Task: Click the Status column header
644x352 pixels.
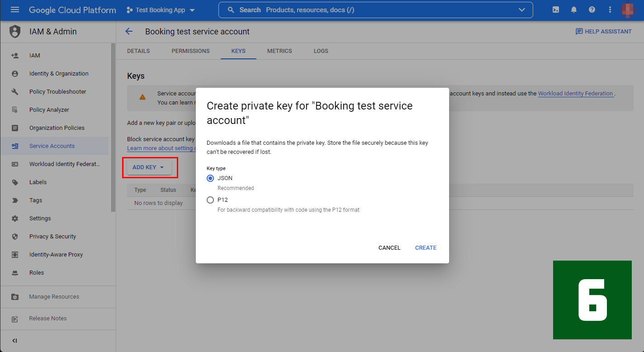Action: tap(168, 190)
